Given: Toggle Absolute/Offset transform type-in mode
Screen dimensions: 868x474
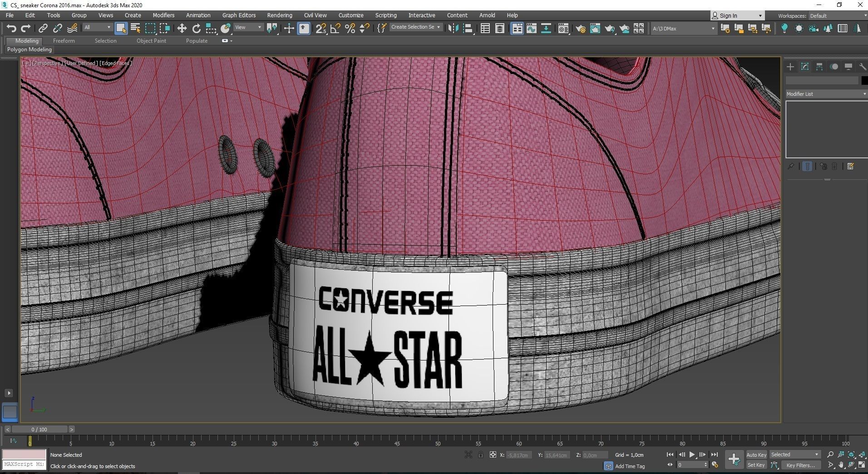Looking at the screenshot, I should (493, 454).
